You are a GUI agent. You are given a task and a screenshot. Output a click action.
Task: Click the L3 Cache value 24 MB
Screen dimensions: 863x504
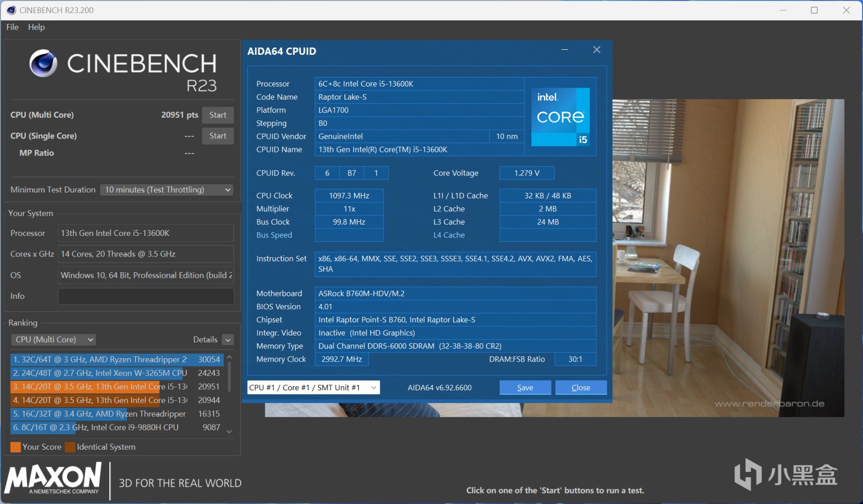click(x=548, y=222)
